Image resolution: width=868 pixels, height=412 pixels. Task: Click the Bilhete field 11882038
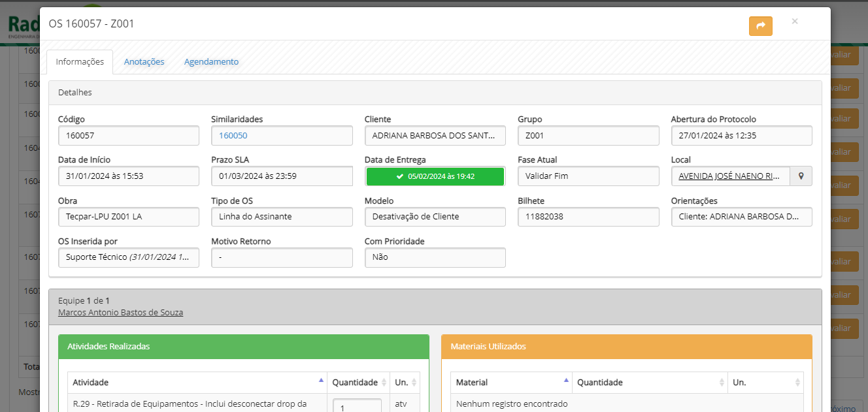click(588, 217)
